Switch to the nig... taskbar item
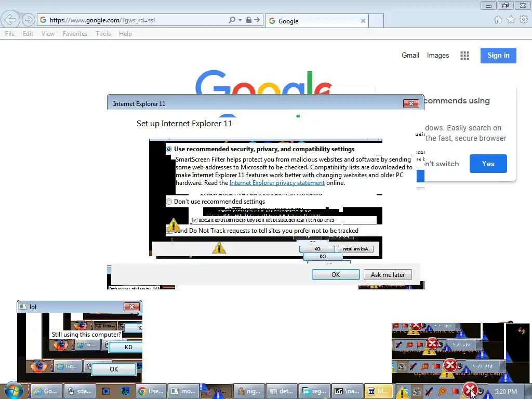This screenshot has height=399, width=532. point(249,391)
